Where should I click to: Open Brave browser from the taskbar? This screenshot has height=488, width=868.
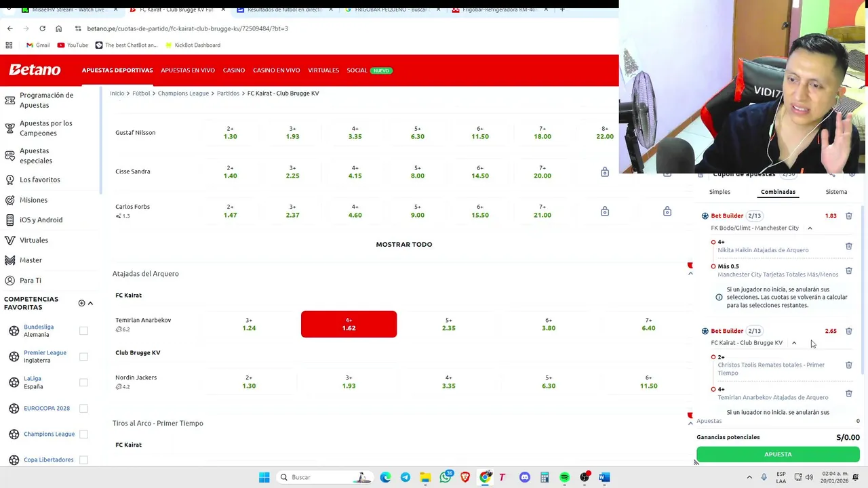[x=465, y=477]
